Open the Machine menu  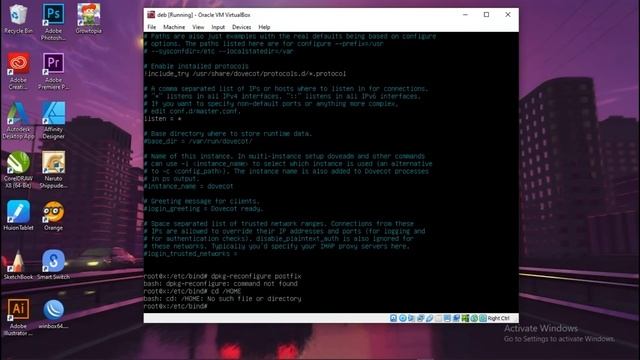[x=174, y=27]
